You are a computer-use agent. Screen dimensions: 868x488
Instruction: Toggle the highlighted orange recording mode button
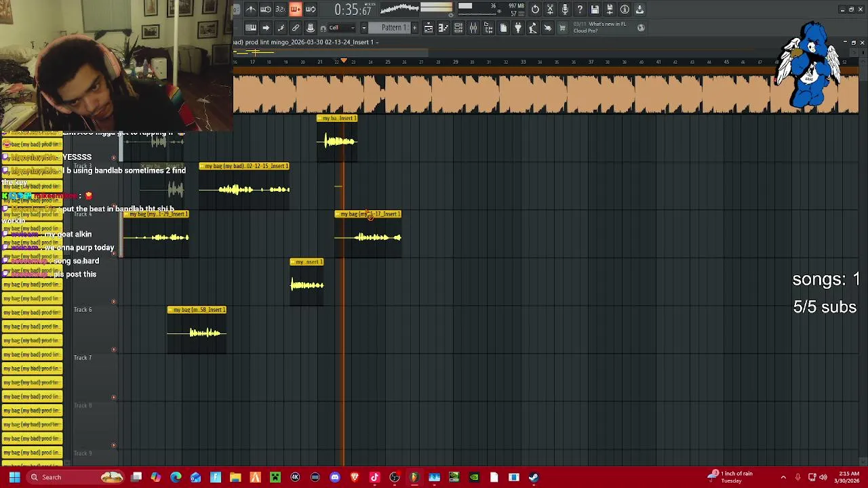tap(296, 9)
